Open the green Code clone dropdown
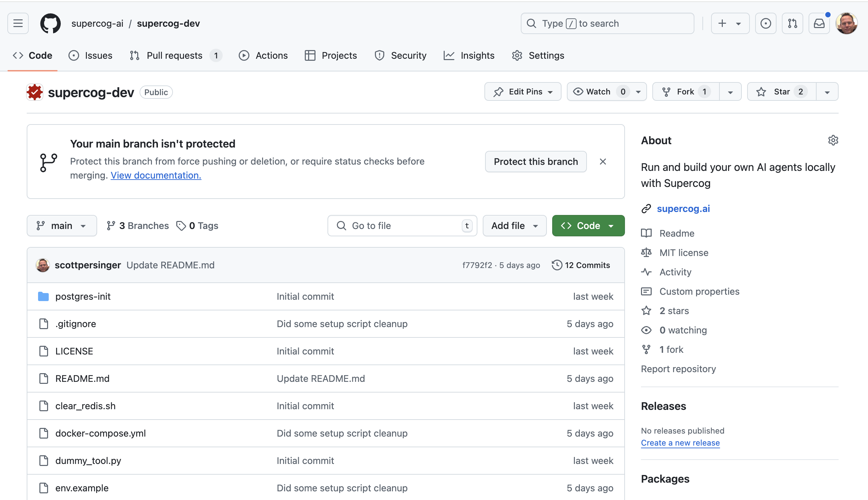 588,226
